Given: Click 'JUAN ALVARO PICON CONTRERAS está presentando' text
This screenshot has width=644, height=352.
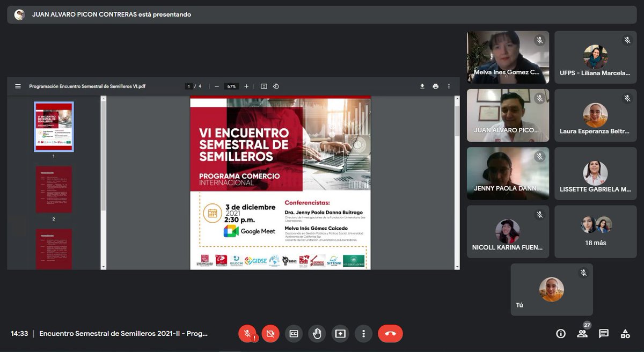Looking at the screenshot, I should pyautogui.click(x=112, y=14).
